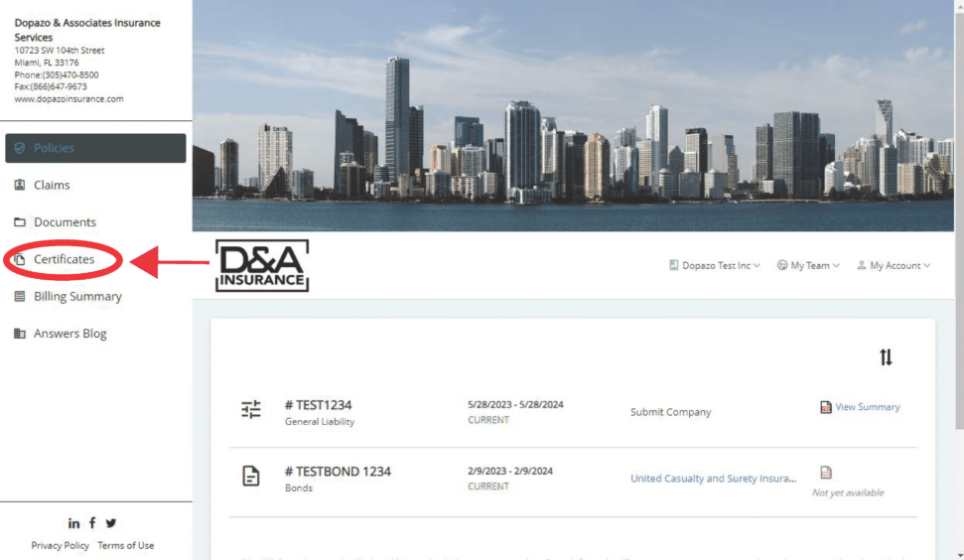964x560 pixels.
Task: Click the View Summary link
Action: [867, 407]
